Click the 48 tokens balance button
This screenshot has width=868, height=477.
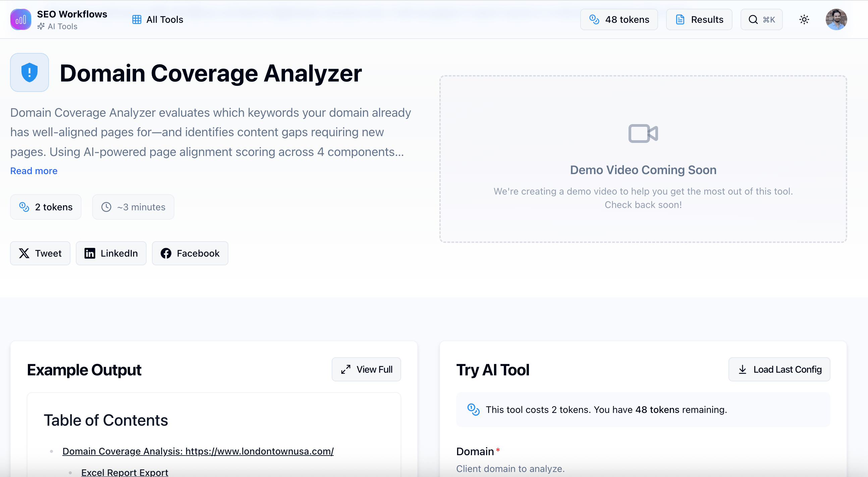coord(619,19)
